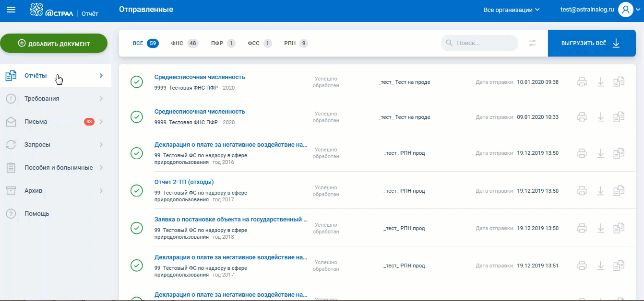Download the Заявка о постановке объекта report
644x301 pixels.
tap(600, 228)
